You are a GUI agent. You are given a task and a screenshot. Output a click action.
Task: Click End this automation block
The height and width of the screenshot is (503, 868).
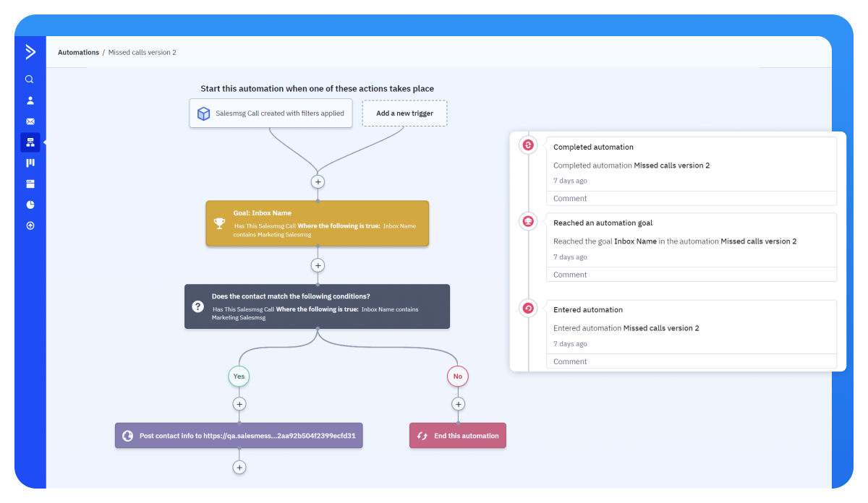click(x=457, y=435)
